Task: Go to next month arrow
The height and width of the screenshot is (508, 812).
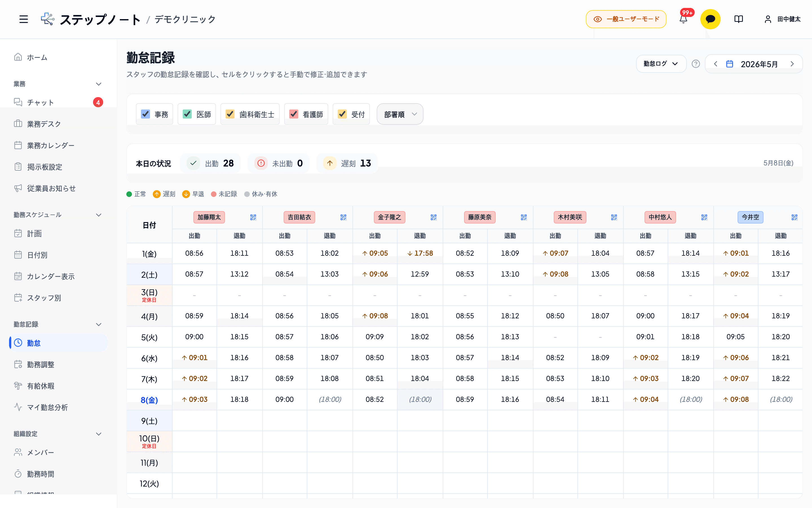Action: [x=792, y=64]
